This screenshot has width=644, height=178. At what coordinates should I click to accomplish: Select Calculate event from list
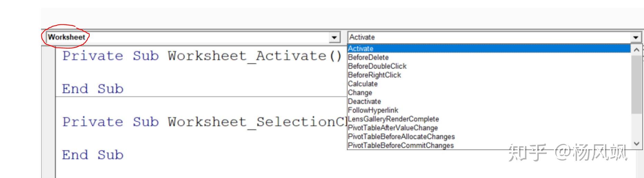click(363, 84)
